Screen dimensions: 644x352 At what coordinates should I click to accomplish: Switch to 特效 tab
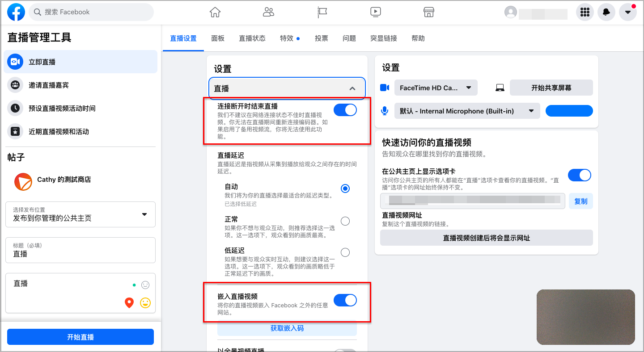[x=290, y=38]
